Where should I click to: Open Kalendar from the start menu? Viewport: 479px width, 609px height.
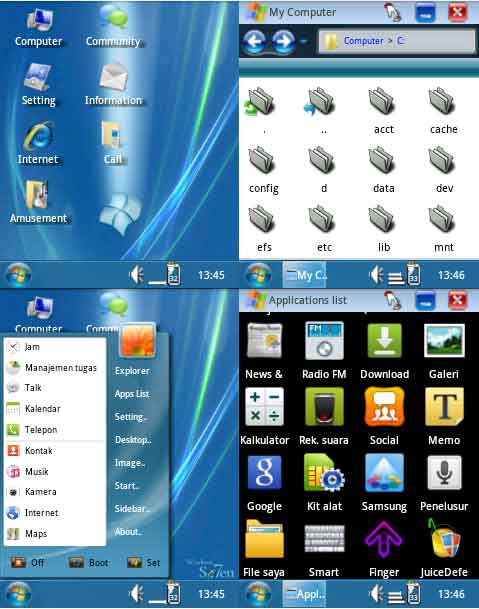click(54, 409)
